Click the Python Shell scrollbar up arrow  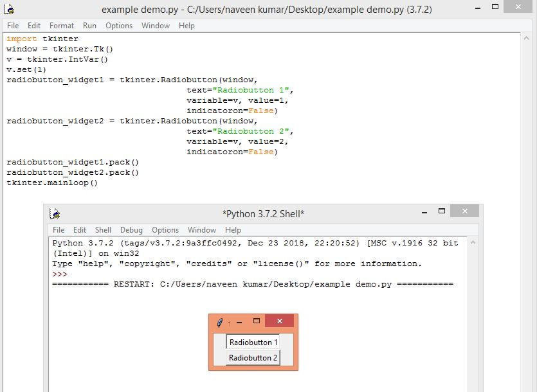tap(473, 242)
